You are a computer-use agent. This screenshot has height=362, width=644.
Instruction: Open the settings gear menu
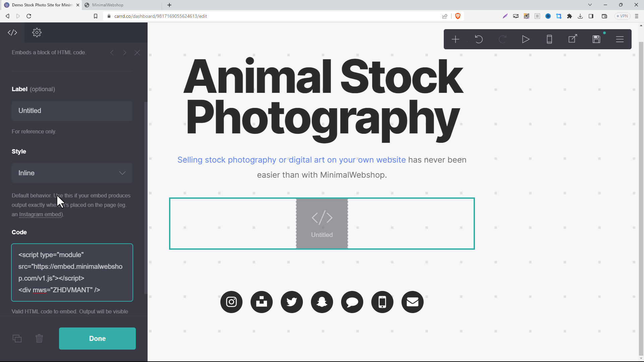[x=36, y=32]
